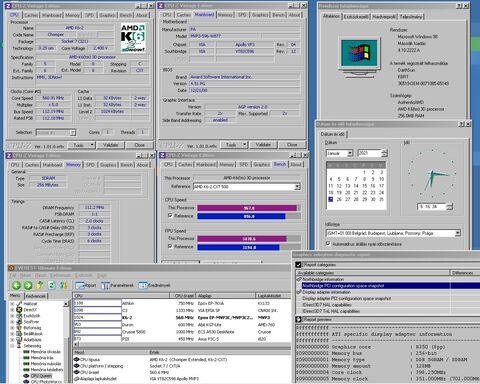This screenshot has width=480, height=384.
Task: Open Reference processor dropdown in Bench window
Action: [x=297, y=187]
